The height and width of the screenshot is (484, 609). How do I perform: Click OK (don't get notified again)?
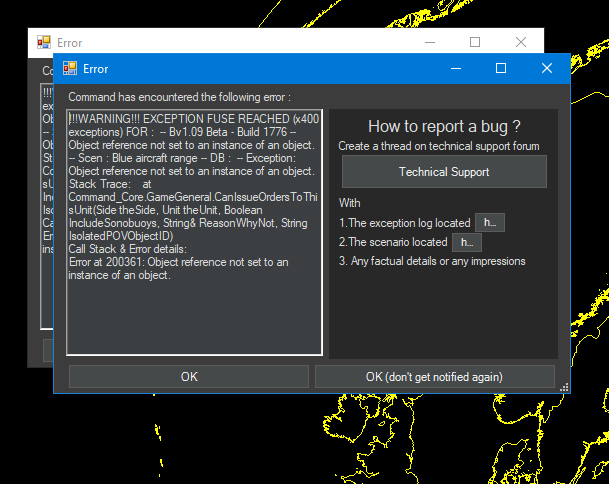(x=435, y=376)
